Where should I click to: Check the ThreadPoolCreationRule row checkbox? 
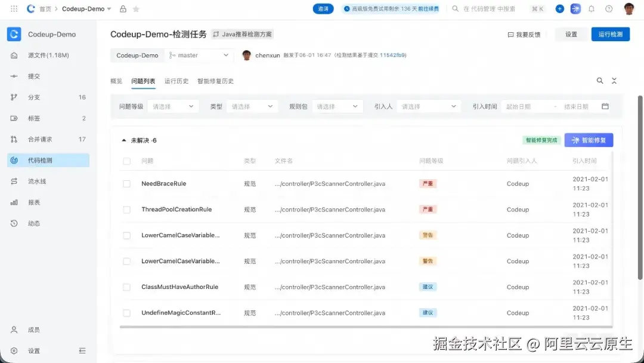pos(127,210)
